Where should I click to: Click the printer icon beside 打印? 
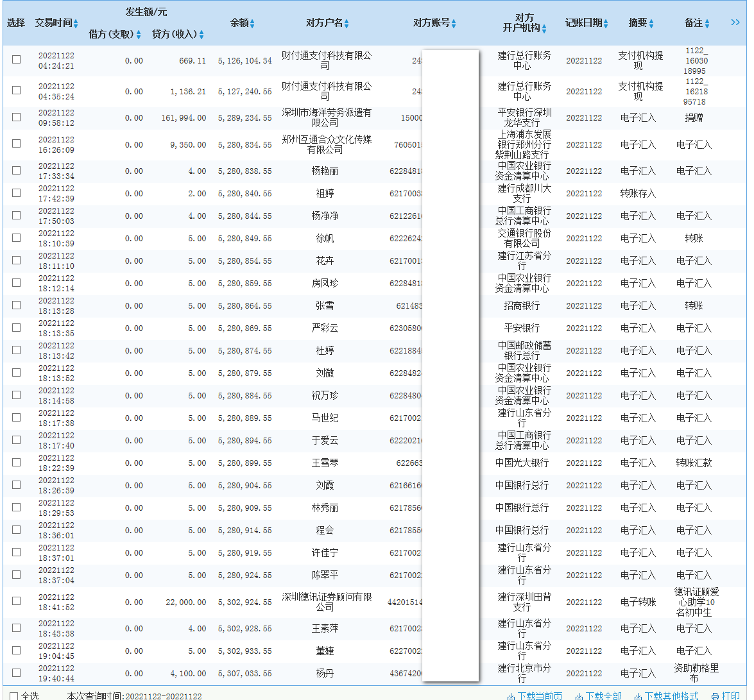(715, 696)
